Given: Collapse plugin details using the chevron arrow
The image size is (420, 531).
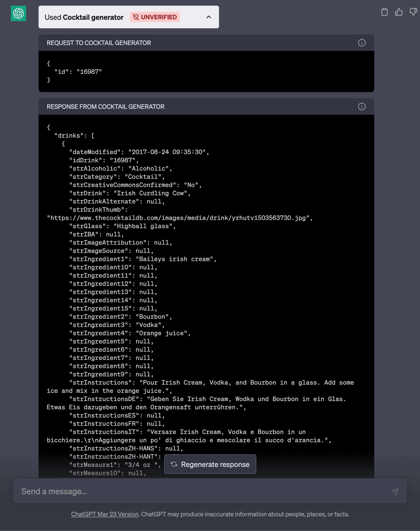Looking at the screenshot, I should (x=209, y=17).
